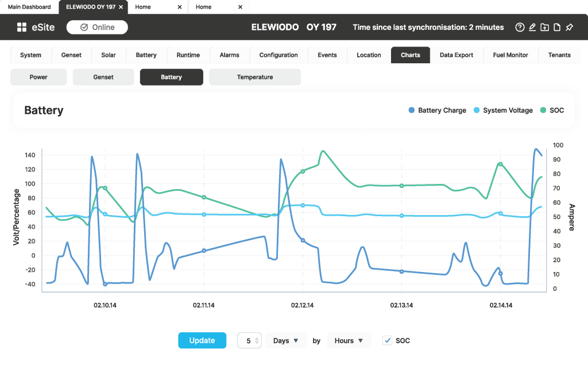
Task: Click the Online status check icon
Action: coord(84,27)
